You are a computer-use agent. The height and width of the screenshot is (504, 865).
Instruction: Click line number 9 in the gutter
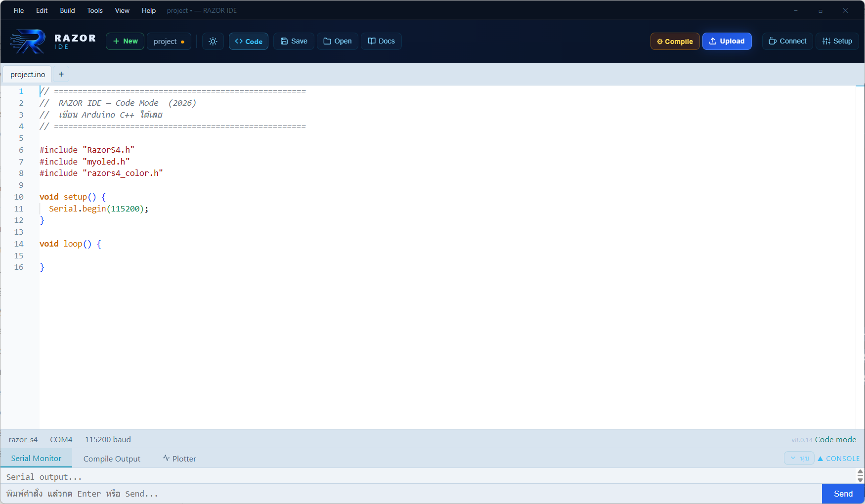pyautogui.click(x=21, y=185)
